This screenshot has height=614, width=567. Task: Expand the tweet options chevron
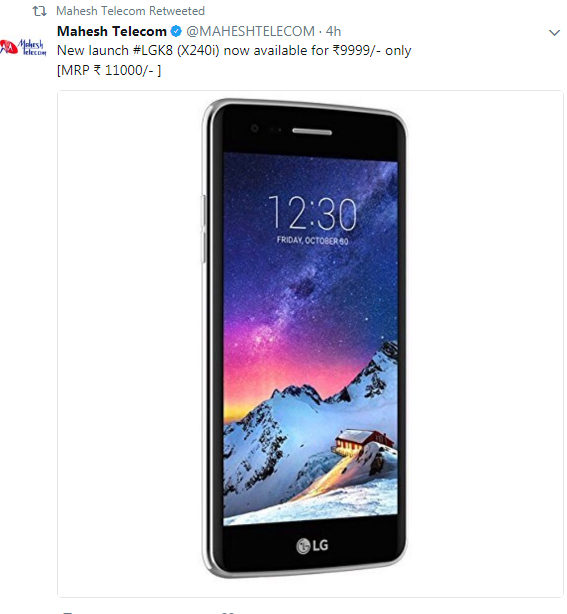(554, 33)
